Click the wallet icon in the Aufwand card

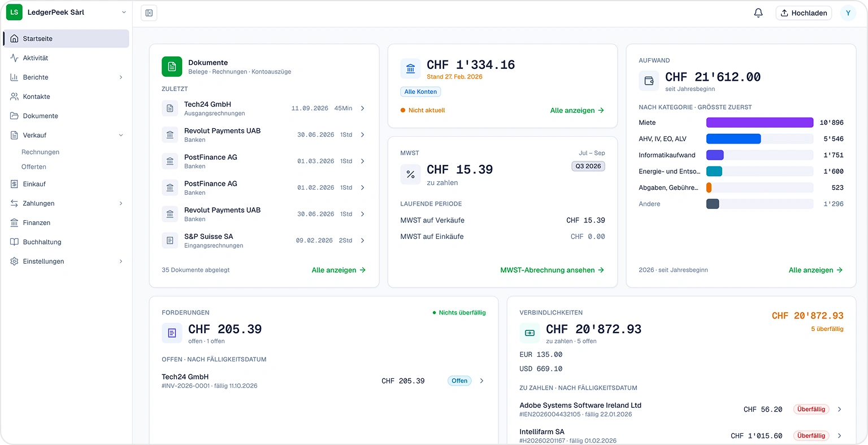[x=649, y=81]
